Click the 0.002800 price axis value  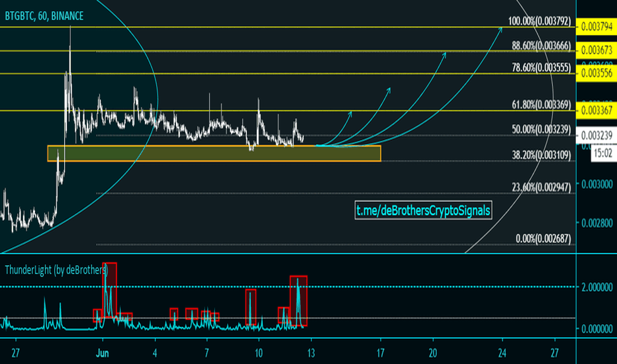[x=596, y=223]
